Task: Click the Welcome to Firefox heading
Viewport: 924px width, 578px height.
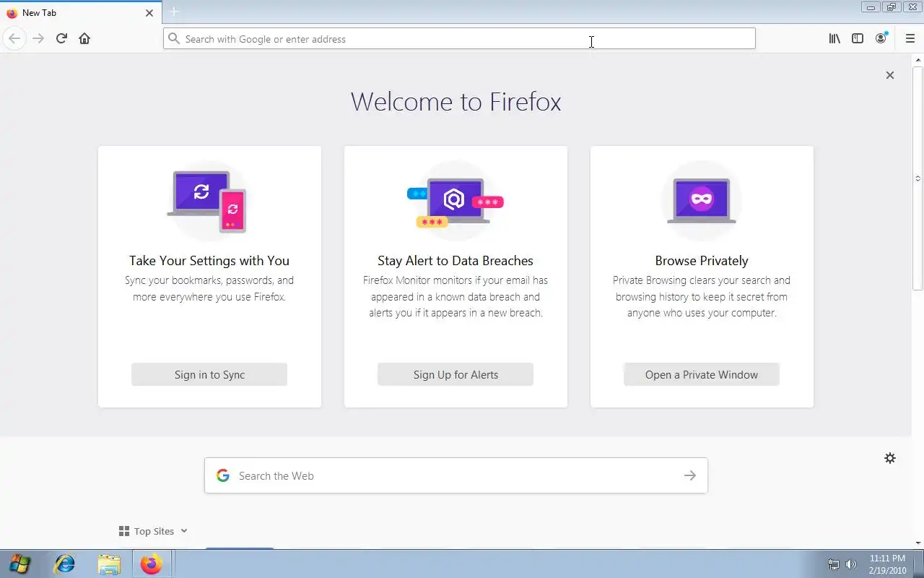Action: (456, 101)
